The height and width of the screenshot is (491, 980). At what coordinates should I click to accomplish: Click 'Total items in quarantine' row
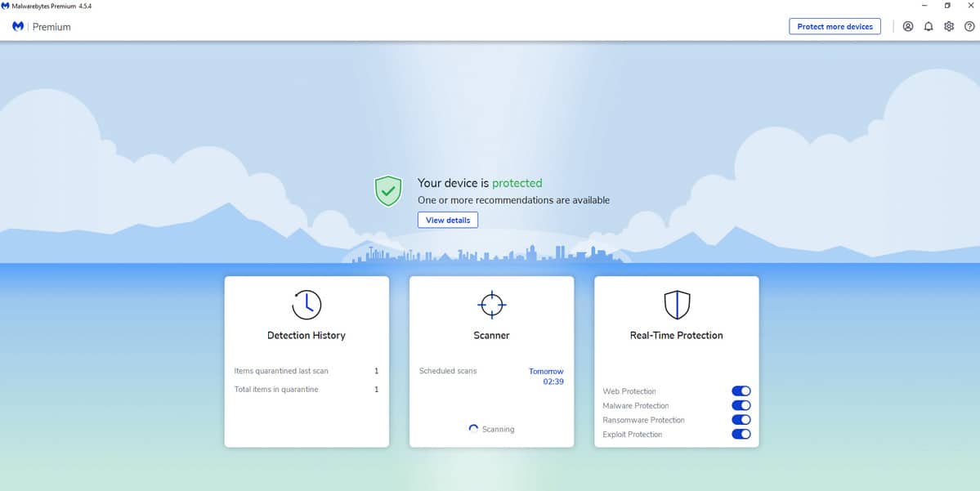click(x=307, y=389)
